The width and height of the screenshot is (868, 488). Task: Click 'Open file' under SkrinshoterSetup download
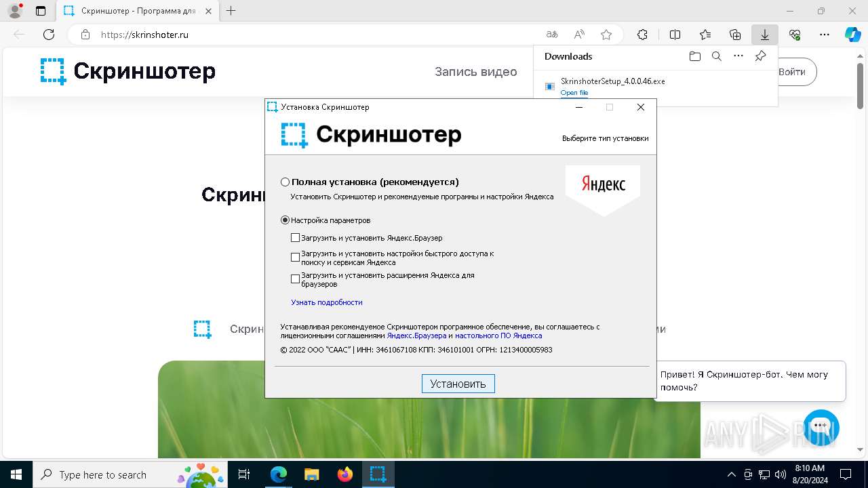click(574, 93)
